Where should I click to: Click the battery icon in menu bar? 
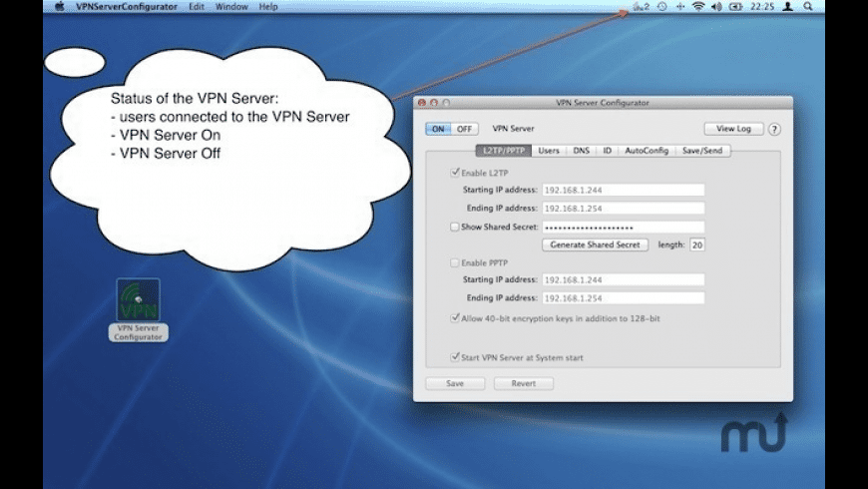point(735,7)
